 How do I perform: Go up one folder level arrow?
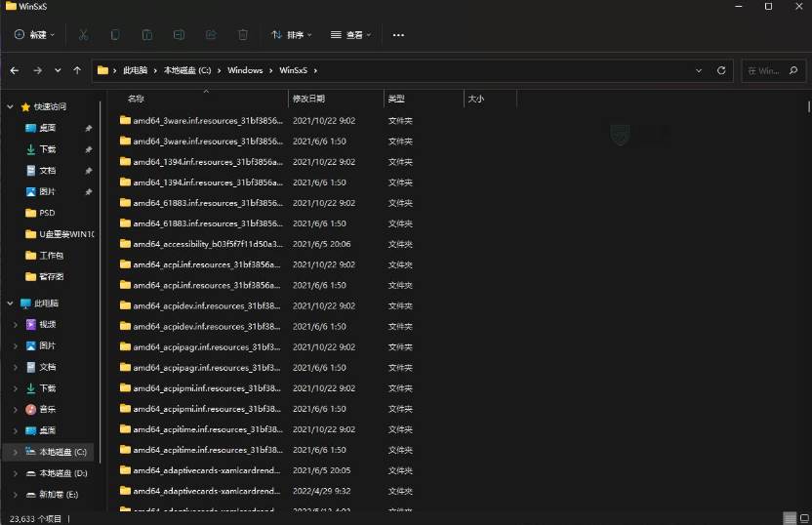pos(77,70)
